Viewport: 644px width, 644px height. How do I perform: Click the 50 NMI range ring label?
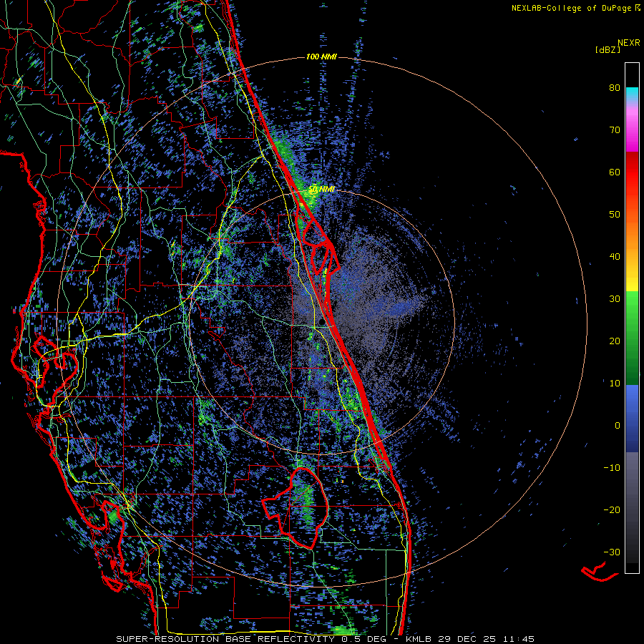[x=321, y=190]
